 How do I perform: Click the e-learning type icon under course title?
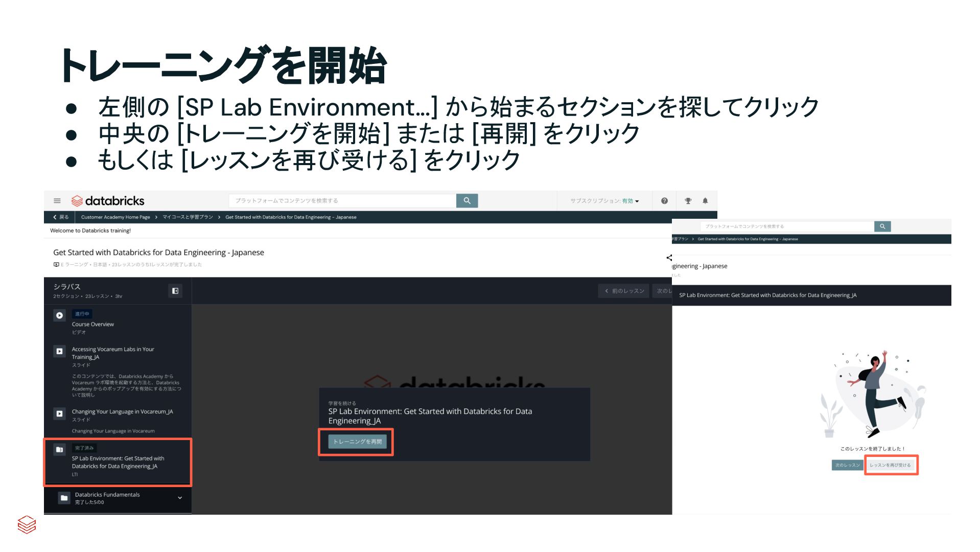point(56,264)
